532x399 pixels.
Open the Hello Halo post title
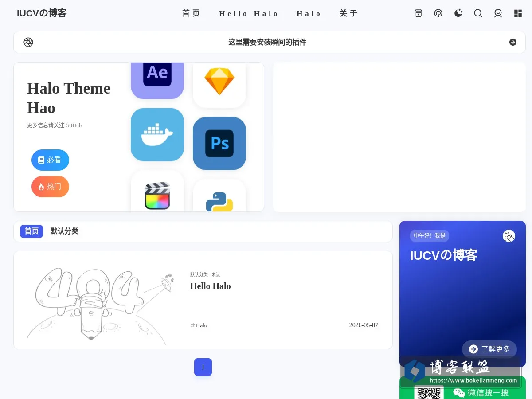[211, 286]
